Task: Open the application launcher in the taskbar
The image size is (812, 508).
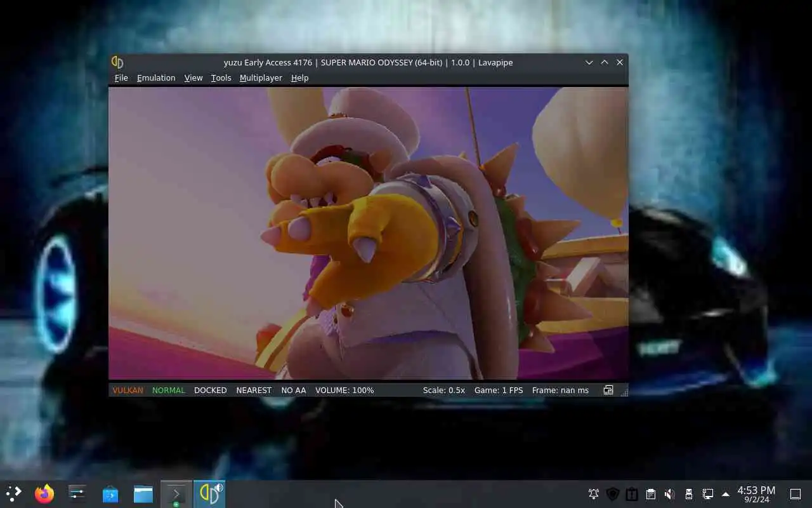Action: pos(13,493)
